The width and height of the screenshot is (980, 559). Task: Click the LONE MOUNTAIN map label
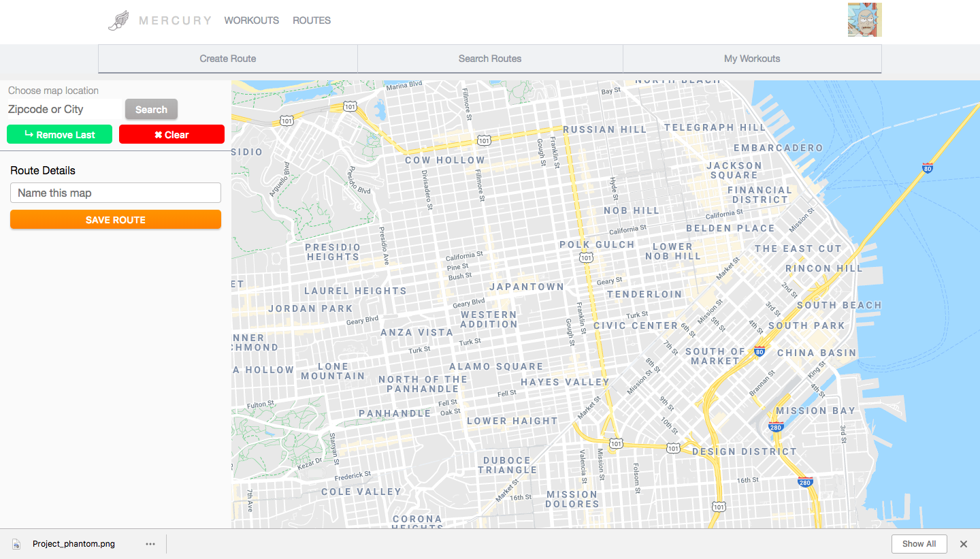click(333, 371)
